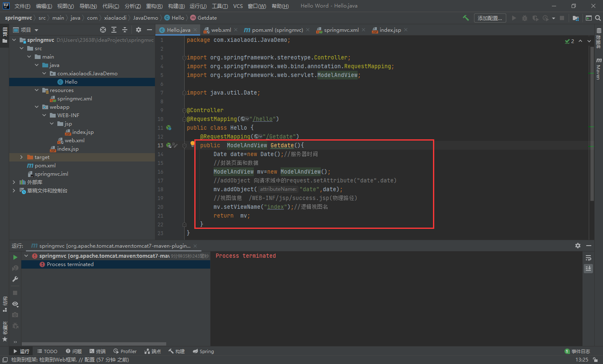Image resolution: width=603 pixels, height=364 pixels.
Task: Select Process terminated in run tree
Action: click(x=116, y=264)
